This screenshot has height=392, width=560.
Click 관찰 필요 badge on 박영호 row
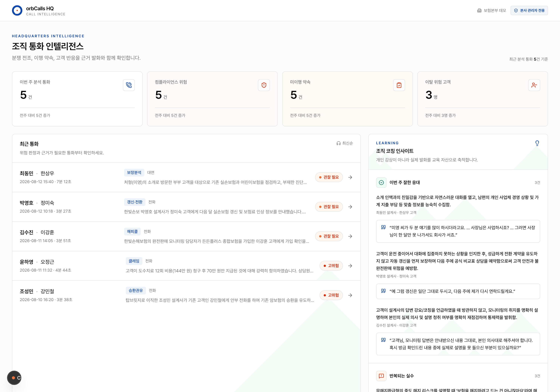tap(329, 207)
